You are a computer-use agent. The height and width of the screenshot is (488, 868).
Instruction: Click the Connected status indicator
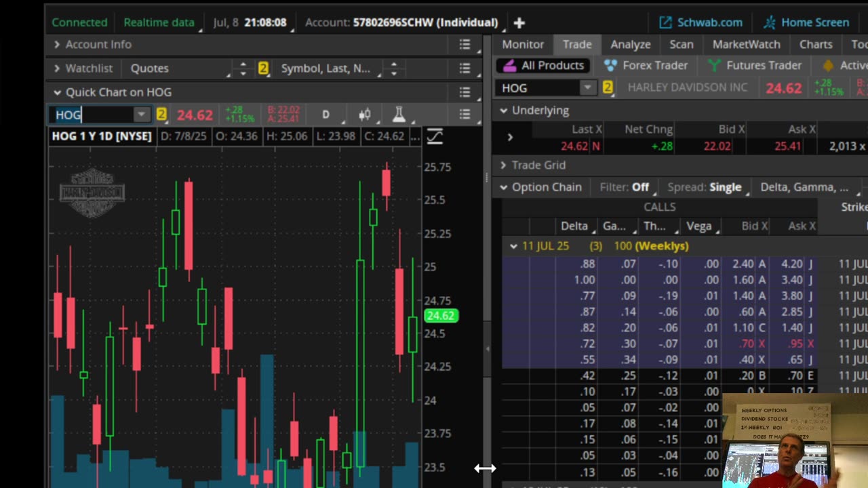point(79,22)
